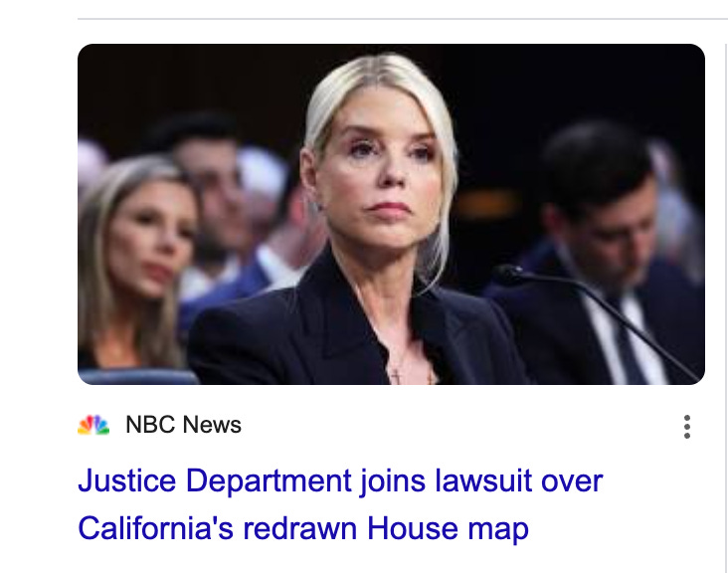Click 'California's redrawn House map' headline text
The height and width of the screenshot is (573, 728).
tap(303, 528)
